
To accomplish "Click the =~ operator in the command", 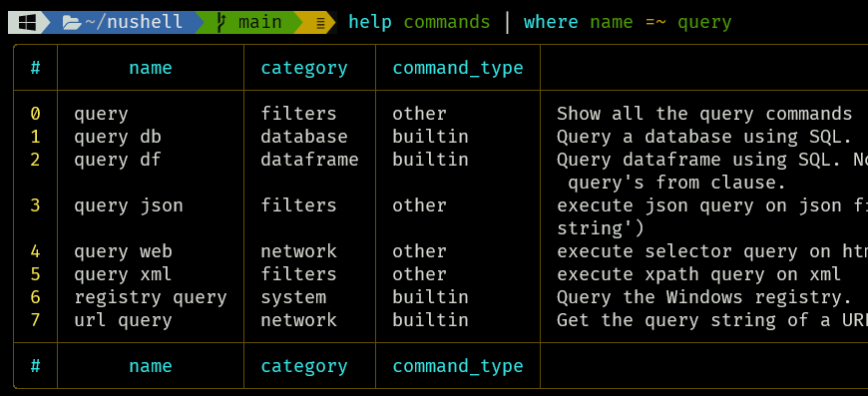I will (x=655, y=23).
